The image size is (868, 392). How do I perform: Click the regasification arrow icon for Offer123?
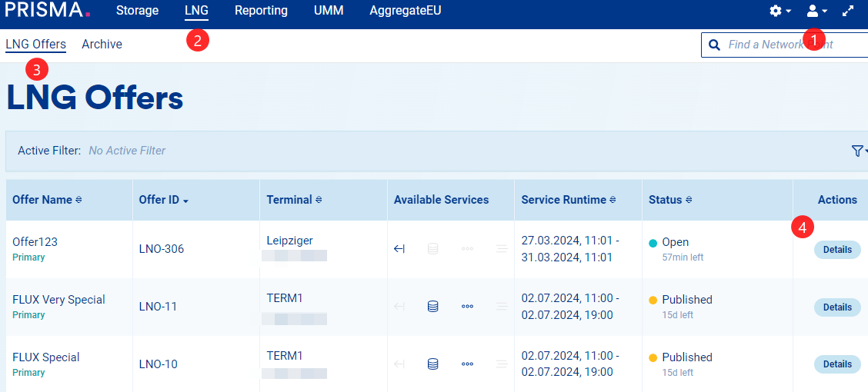(x=399, y=248)
